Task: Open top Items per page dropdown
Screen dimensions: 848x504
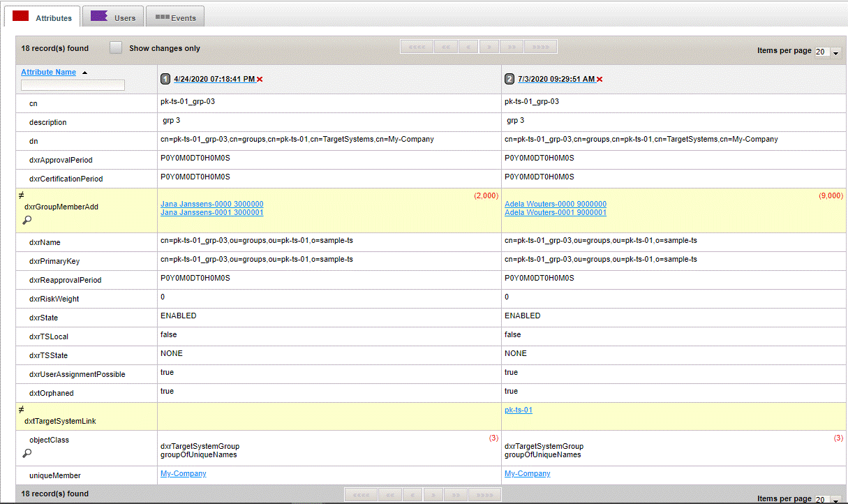Action: pyautogui.click(x=828, y=52)
